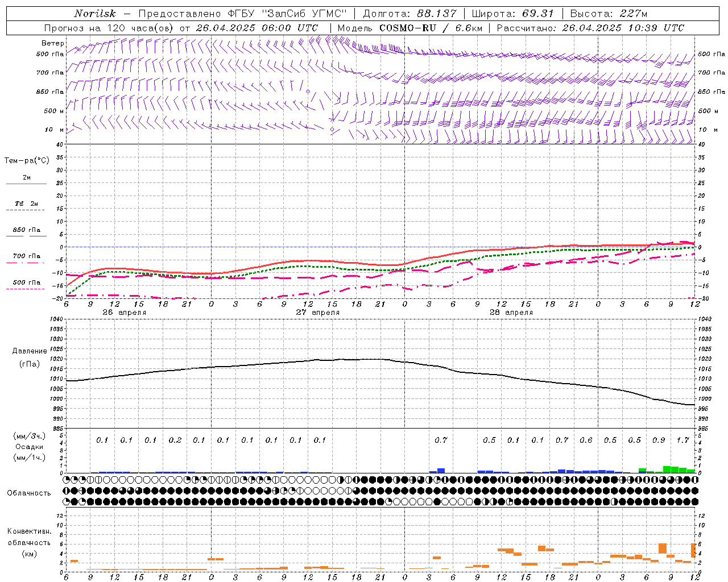This screenshot has width=728, height=582.
Task: Click the "Norilsk" station title
Action: point(95,14)
